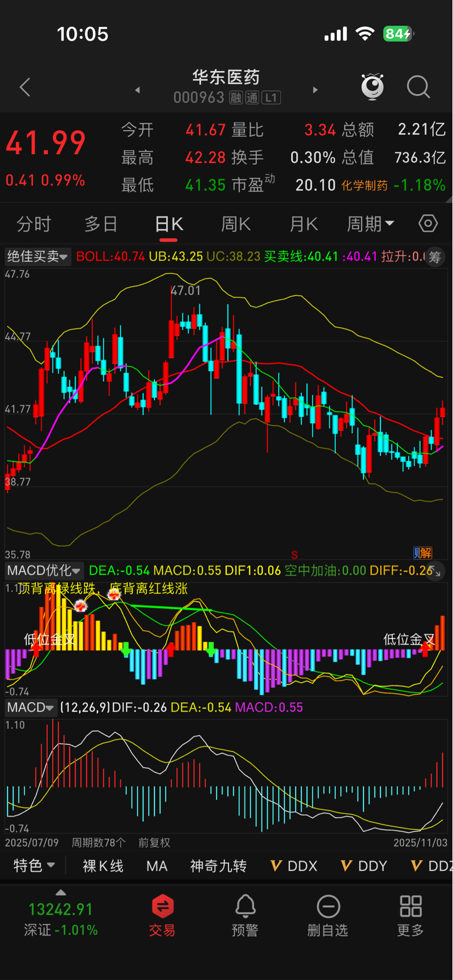
Task: Expand the index bar arrow above 13242.91
Action: pyautogui.click(x=61, y=892)
